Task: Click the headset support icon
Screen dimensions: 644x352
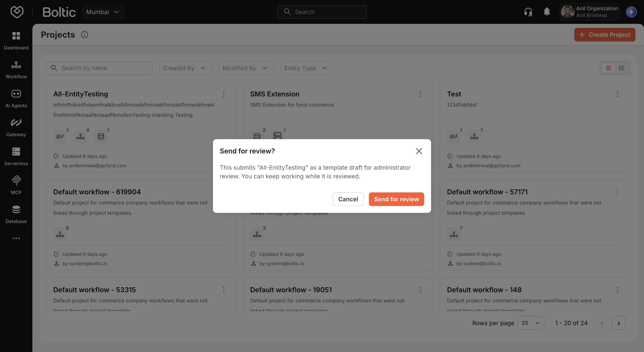Action: [x=528, y=12]
